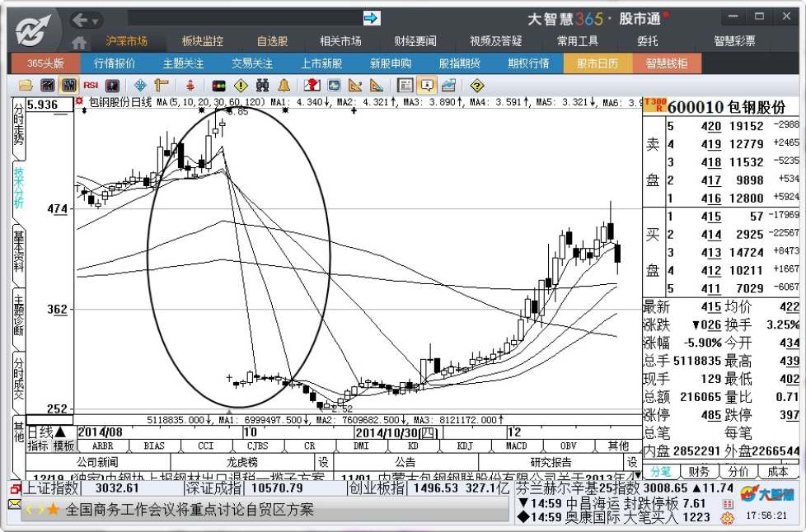Select the MACD indicator tab
Image resolution: width=806 pixels, height=532 pixels.
pos(517,446)
